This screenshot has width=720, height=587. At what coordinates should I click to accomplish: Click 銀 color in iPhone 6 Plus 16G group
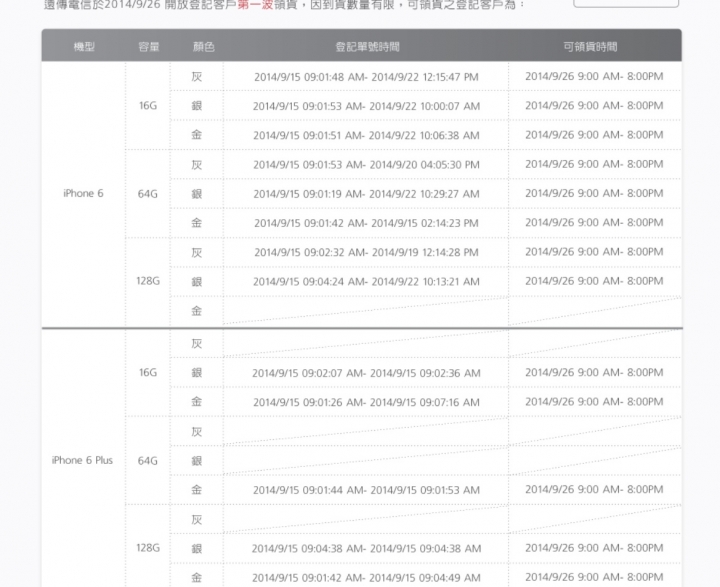(x=197, y=373)
